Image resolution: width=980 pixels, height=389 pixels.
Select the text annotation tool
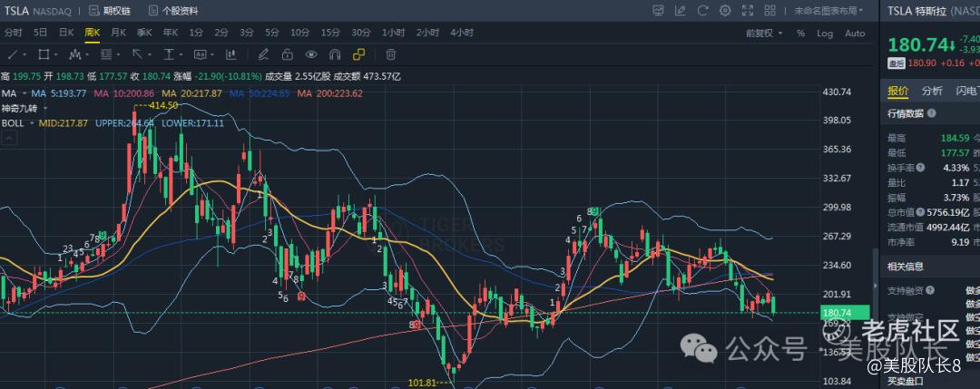pyautogui.click(x=200, y=55)
